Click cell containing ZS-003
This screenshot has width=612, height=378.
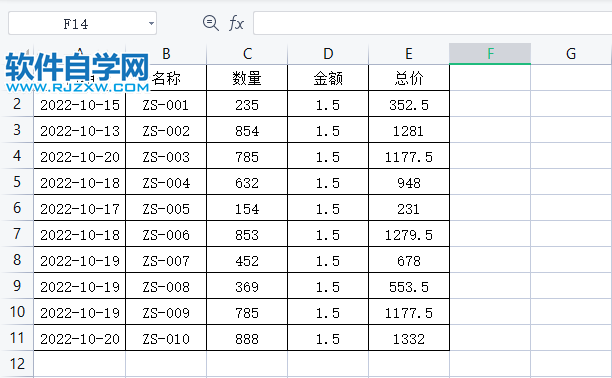tap(166, 157)
